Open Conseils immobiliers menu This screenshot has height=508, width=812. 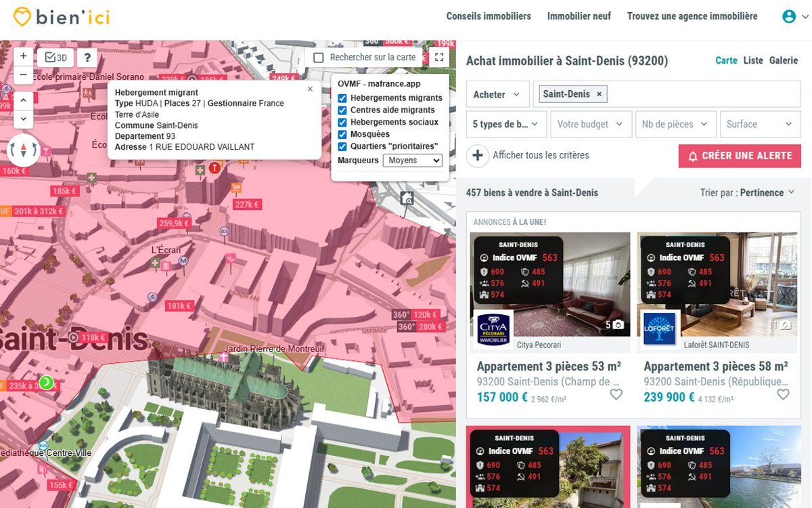click(x=489, y=16)
